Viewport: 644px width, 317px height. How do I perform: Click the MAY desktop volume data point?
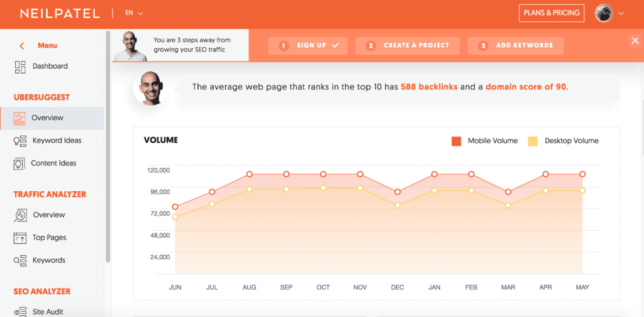[x=582, y=191]
